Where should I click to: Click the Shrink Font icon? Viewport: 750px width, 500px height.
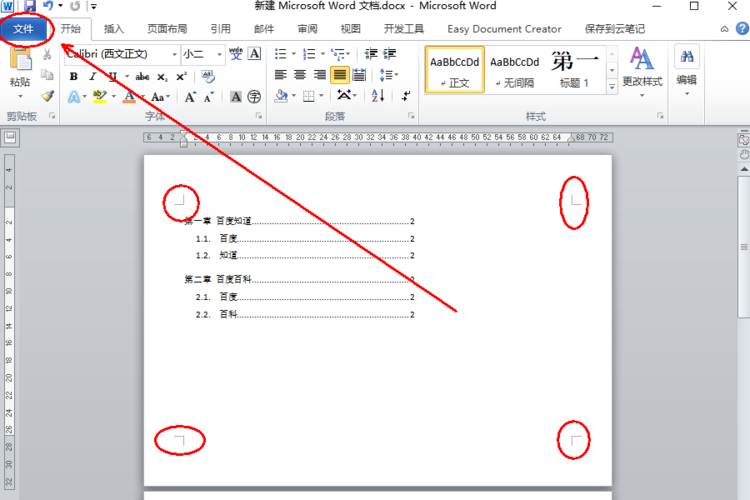(x=209, y=97)
